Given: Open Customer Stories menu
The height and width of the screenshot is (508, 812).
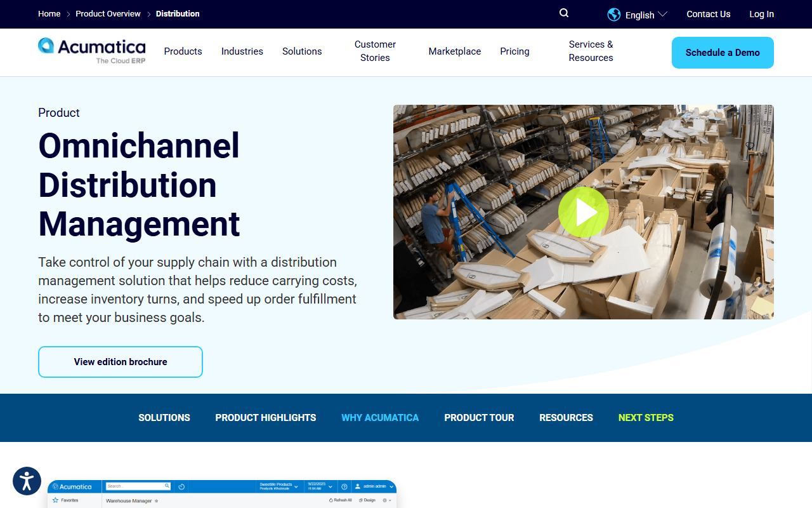Looking at the screenshot, I should (x=375, y=51).
